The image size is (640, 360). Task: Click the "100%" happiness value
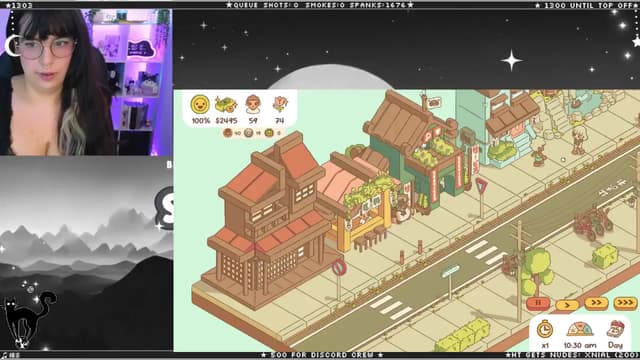pyautogui.click(x=200, y=121)
